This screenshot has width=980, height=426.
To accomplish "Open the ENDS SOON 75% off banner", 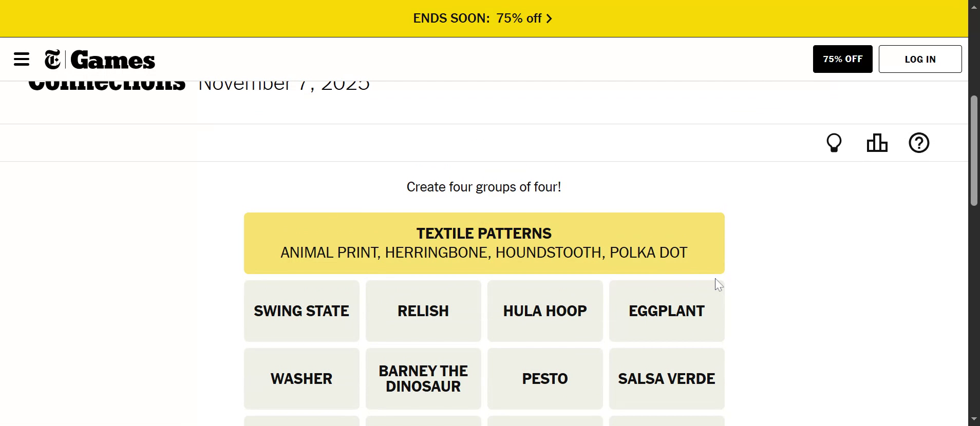I will pyautogui.click(x=478, y=18).
